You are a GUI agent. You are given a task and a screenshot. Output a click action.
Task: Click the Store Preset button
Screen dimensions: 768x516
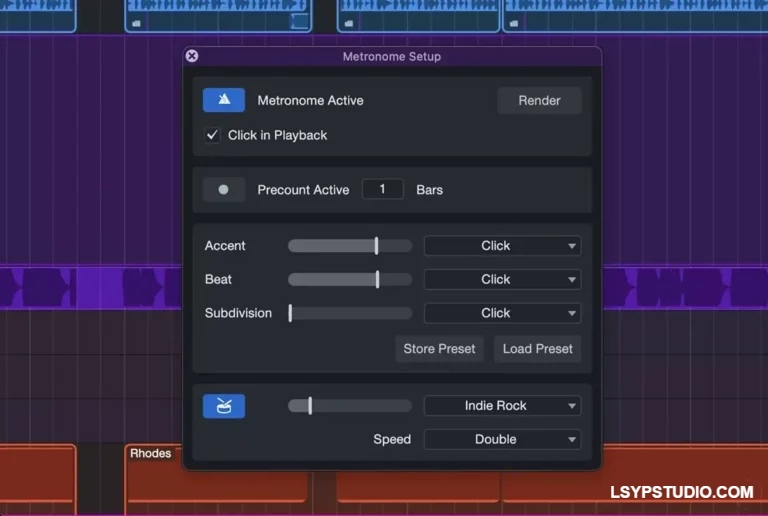(439, 349)
